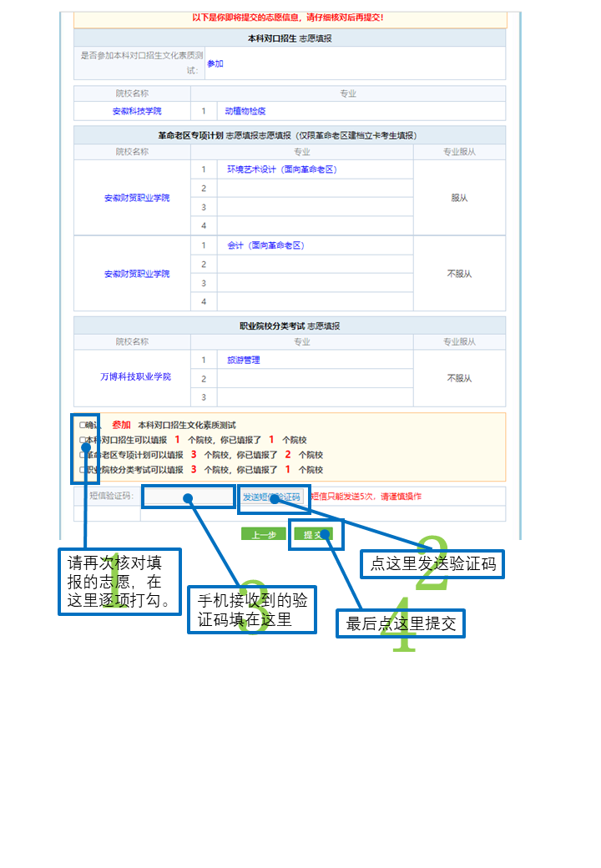Select 环境艺术设计（面向革命老区） major link
This screenshot has width=601, height=868.
281,169
